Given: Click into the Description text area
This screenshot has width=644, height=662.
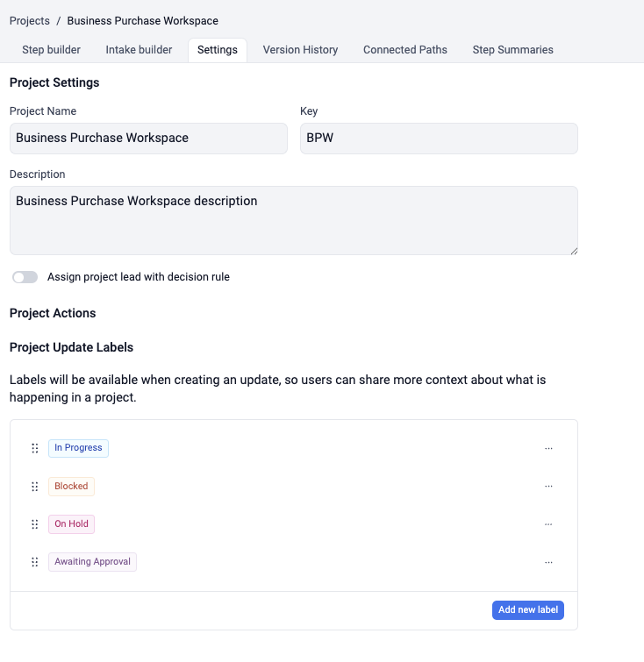Looking at the screenshot, I should coord(293,220).
